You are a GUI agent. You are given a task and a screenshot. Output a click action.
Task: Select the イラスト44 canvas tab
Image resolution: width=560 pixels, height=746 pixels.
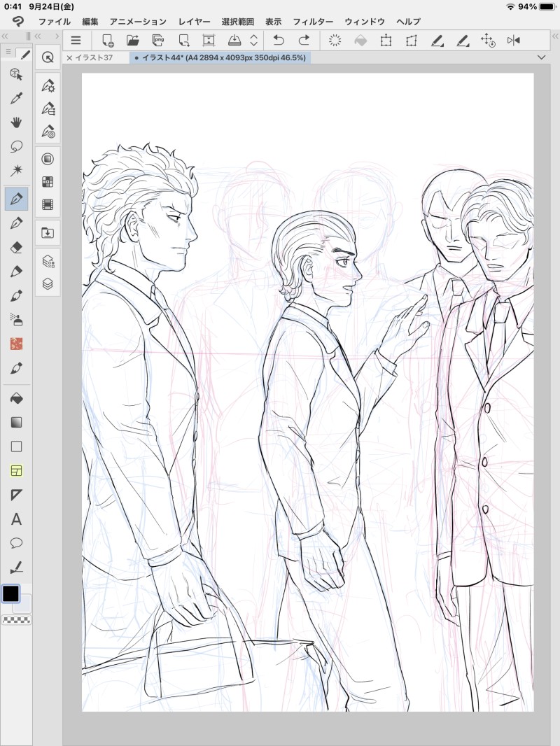click(220, 57)
